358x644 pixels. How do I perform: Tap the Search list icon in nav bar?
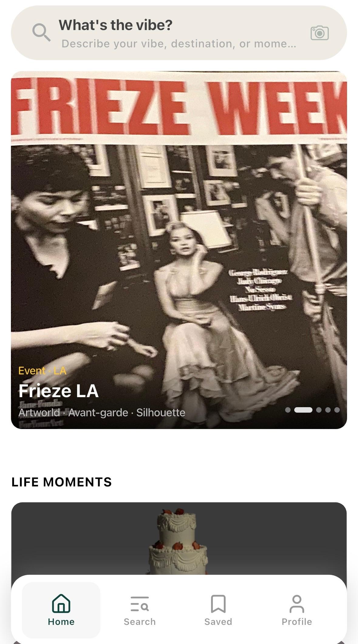coord(139,604)
